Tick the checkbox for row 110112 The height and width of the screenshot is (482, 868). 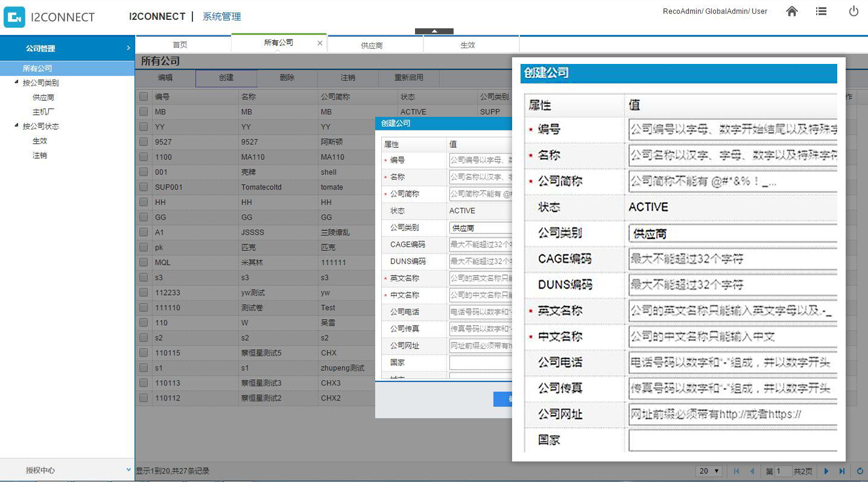[144, 398]
